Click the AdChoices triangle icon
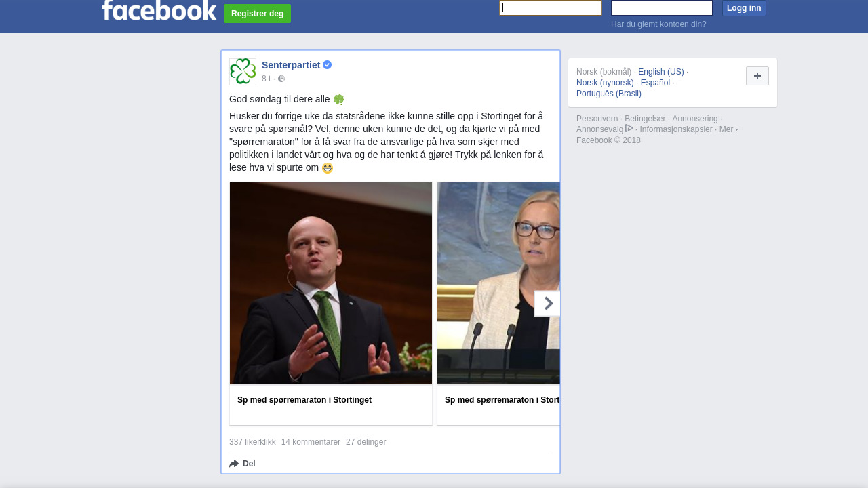 (629, 129)
